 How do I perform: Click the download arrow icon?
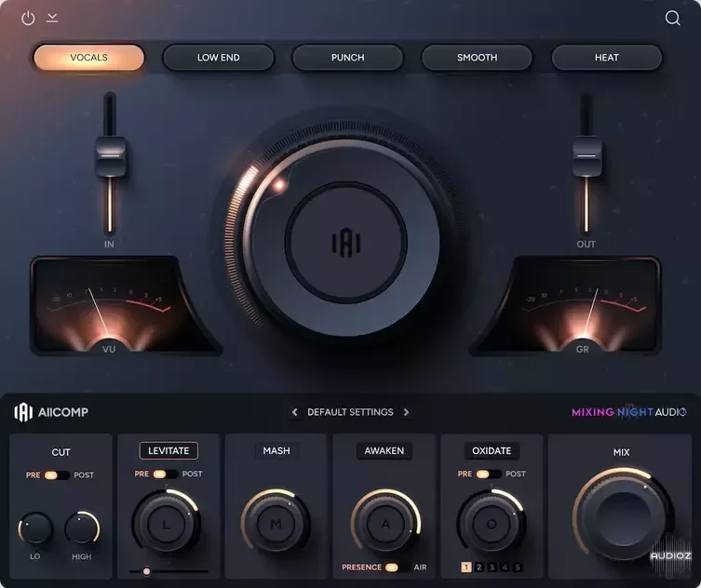click(52, 18)
